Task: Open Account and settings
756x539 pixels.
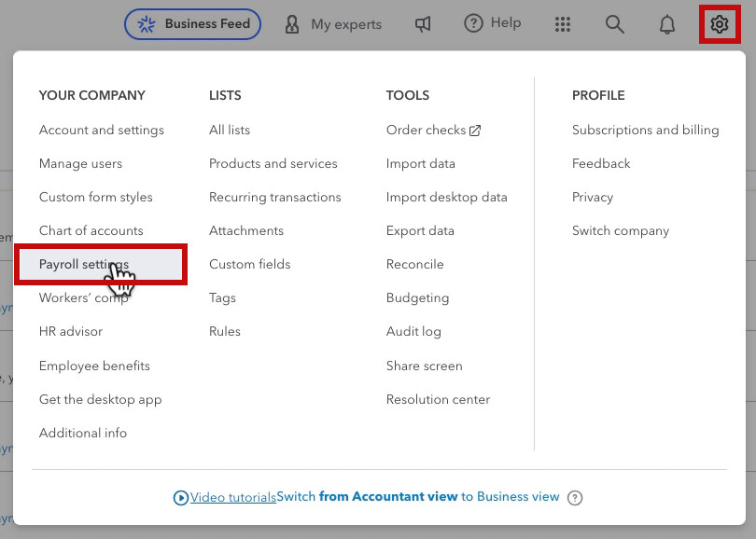Action: pos(101,130)
